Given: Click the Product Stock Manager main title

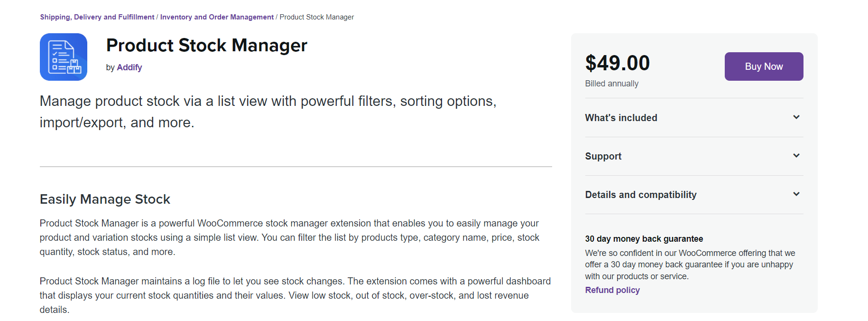Looking at the screenshot, I should (x=207, y=46).
